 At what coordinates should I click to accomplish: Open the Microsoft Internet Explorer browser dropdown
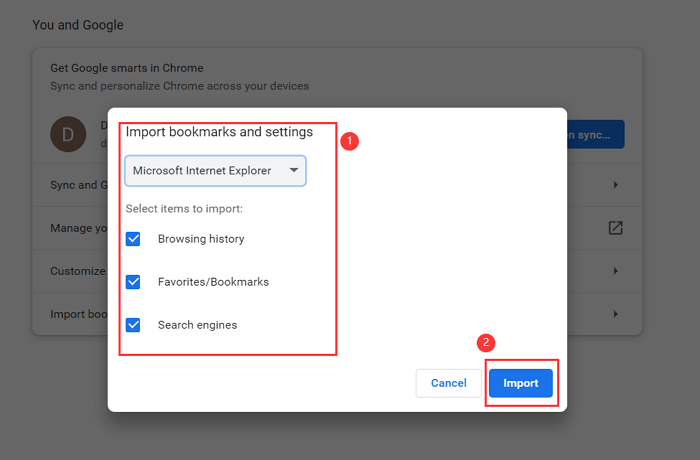(215, 171)
